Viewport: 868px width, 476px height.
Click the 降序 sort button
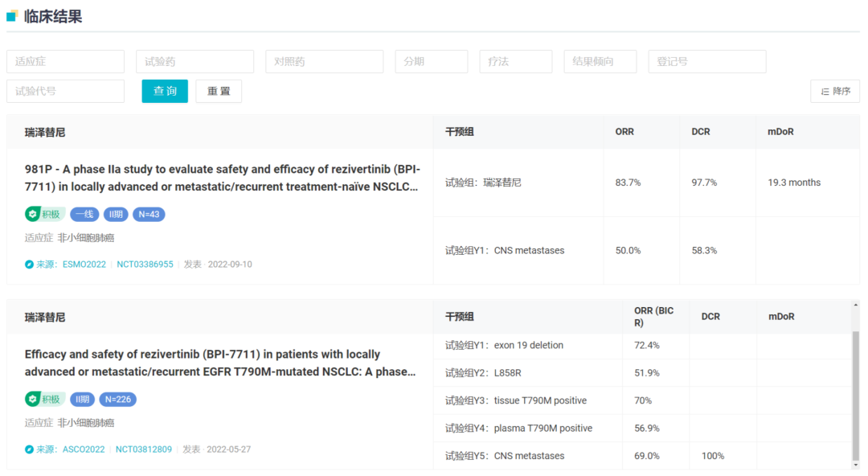pyautogui.click(x=835, y=91)
